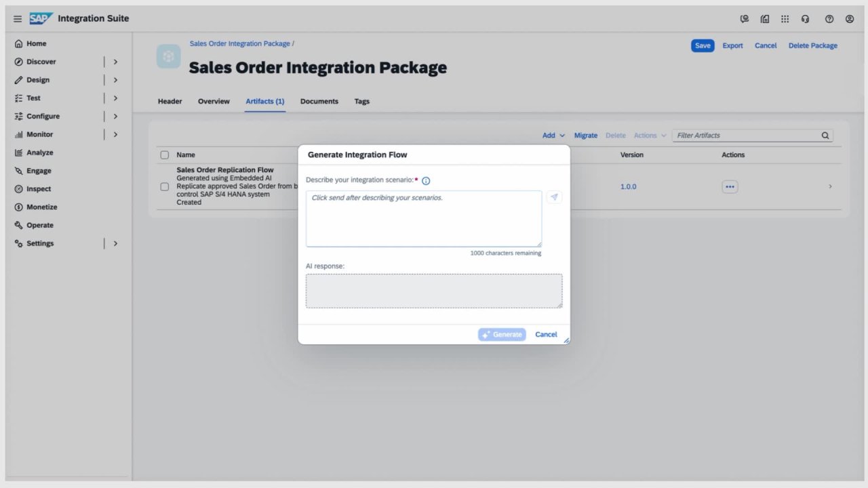
Task: Switch to the Tags tab
Action: click(362, 102)
